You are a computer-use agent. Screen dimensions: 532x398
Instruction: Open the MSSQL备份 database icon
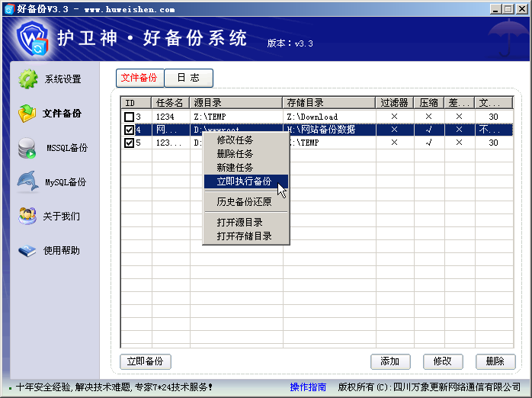coord(27,148)
